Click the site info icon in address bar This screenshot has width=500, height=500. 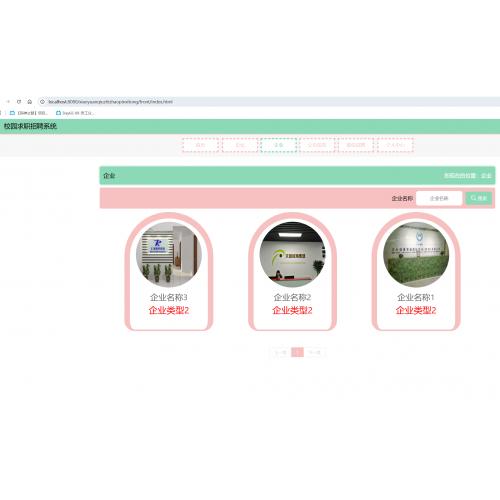click(42, 102)
